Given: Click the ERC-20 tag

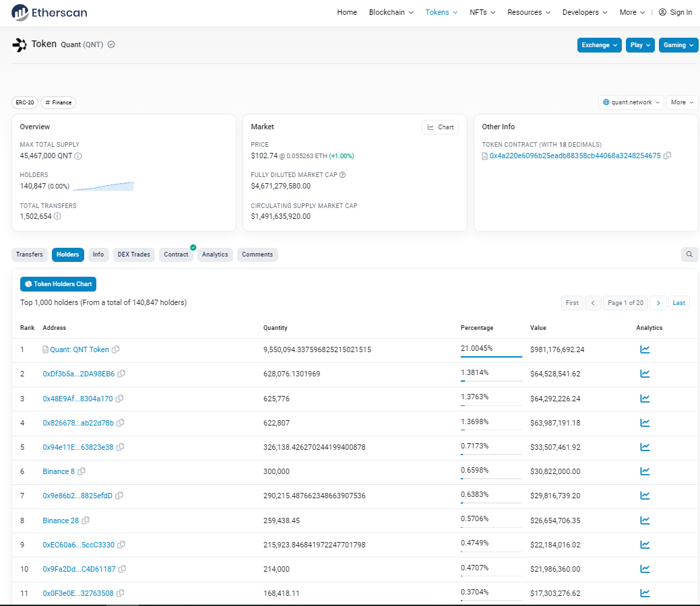Looking at the screenshot, I should pos(24,102).
